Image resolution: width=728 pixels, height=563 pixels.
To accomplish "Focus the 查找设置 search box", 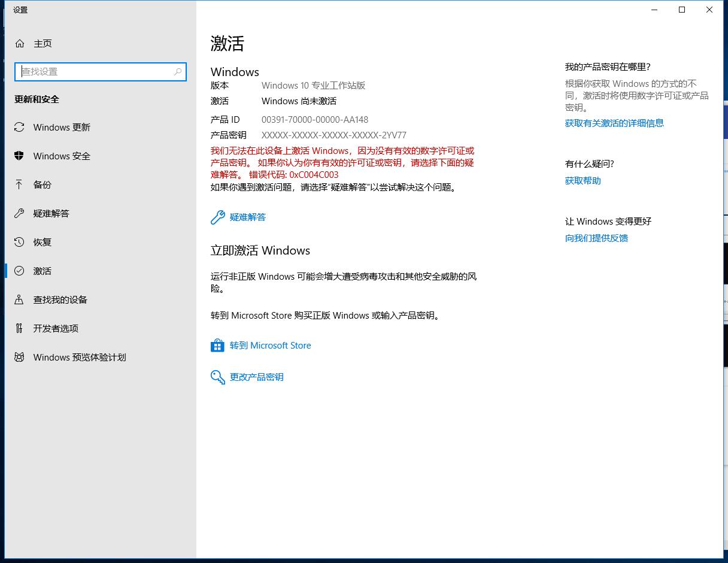I will (x=96, y=72).
